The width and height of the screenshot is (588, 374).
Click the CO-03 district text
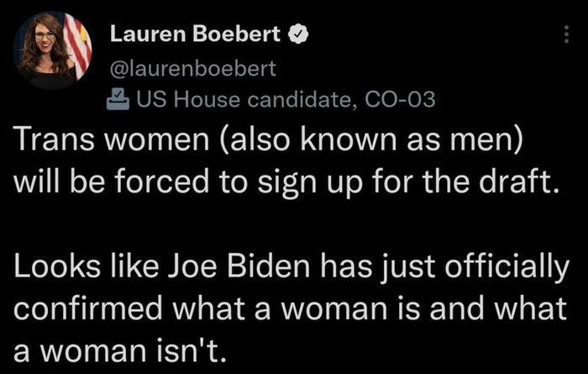click(400, 102)
